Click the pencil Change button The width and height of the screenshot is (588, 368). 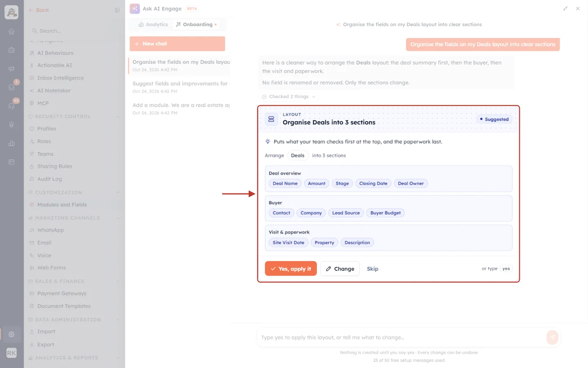point(340,269)
